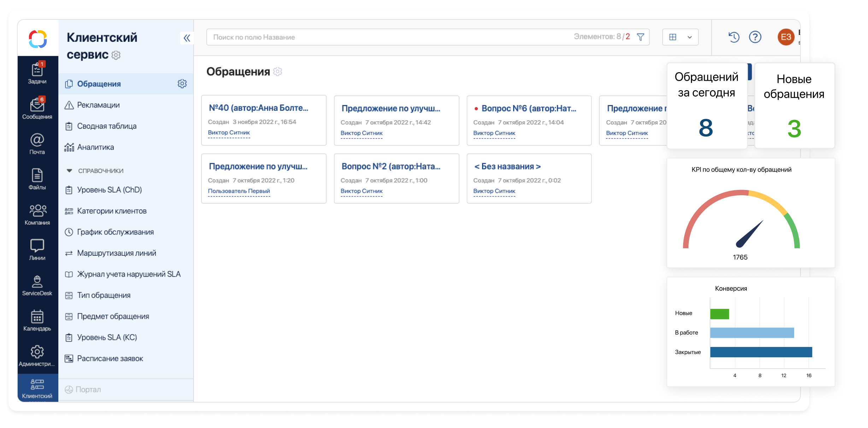Open the Аналитика menu item

(x=95, y=147)
